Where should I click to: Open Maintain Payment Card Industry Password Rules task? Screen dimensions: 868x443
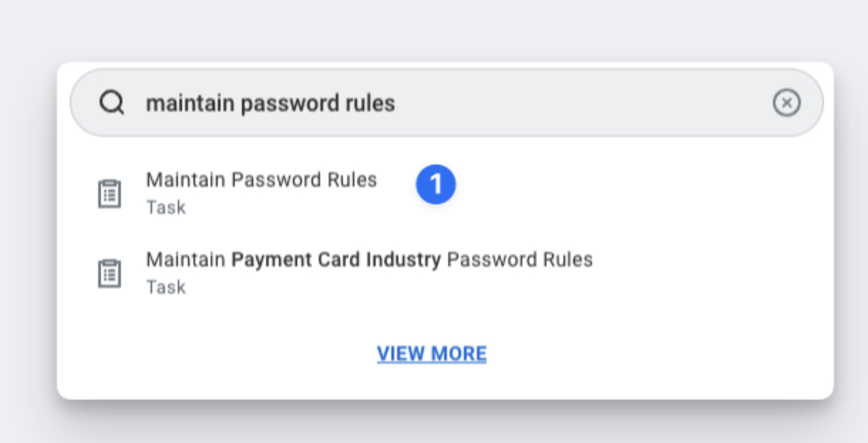[369, 260]
